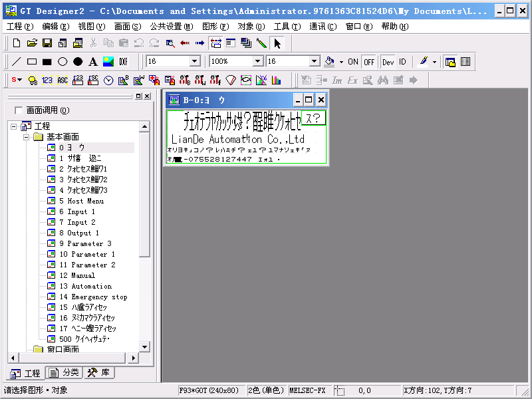This screenshot has height=399, width=532.
Task: Toggle the Dev device display button
Action: pos(388,62)
